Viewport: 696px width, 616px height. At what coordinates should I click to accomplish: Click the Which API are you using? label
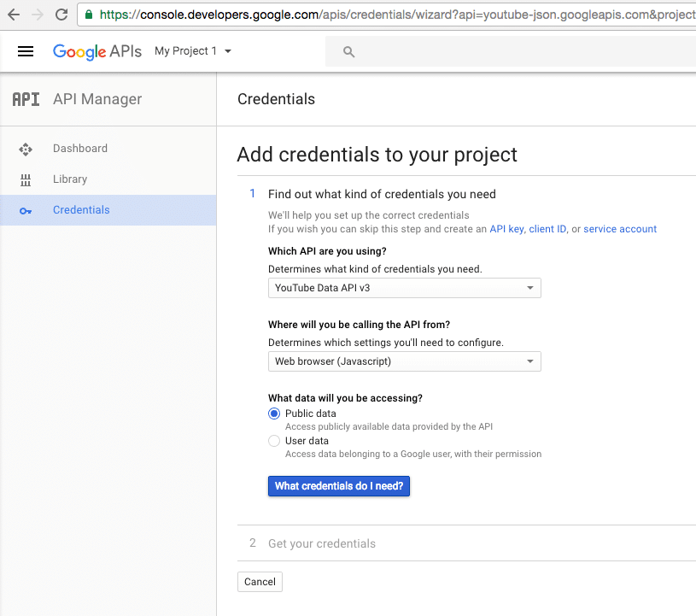pos(327,251)
